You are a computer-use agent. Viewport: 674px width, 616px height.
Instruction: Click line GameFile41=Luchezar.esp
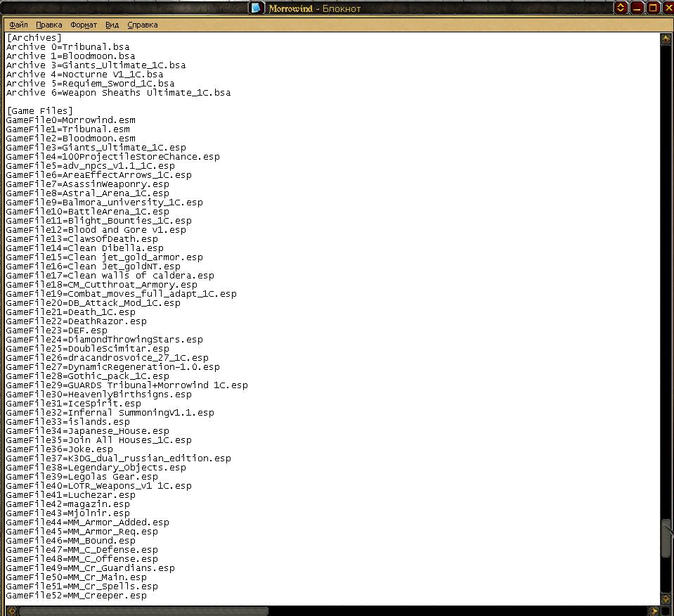(x=70, y=495)
